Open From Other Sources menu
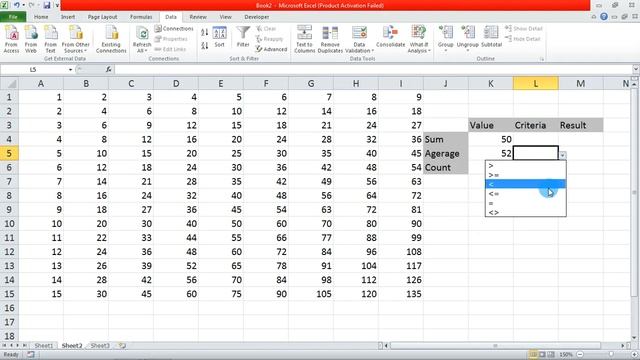Screen dimensions: 640x360 pos(76,39)
